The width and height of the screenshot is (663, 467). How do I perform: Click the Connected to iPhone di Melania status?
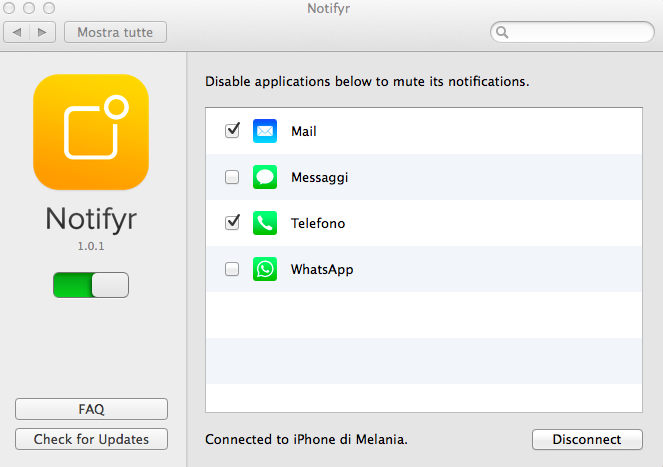pos(306,440)
